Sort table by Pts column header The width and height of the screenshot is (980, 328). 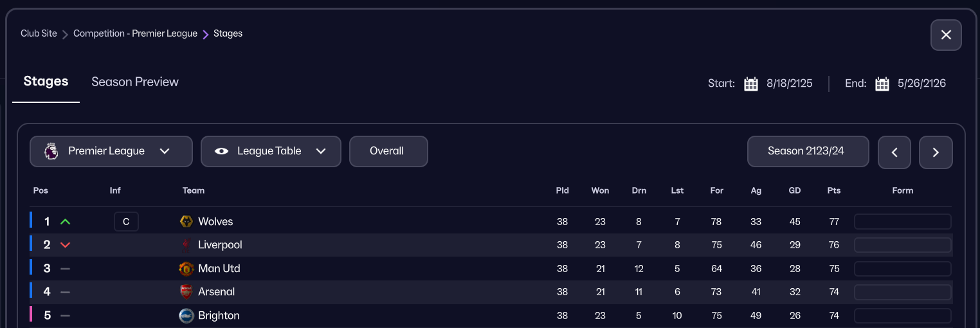tap(834, 190)
